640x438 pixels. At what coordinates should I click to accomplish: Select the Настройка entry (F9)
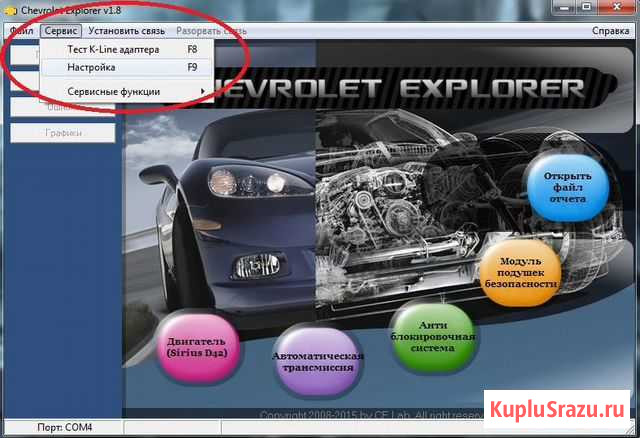[127, 67]
